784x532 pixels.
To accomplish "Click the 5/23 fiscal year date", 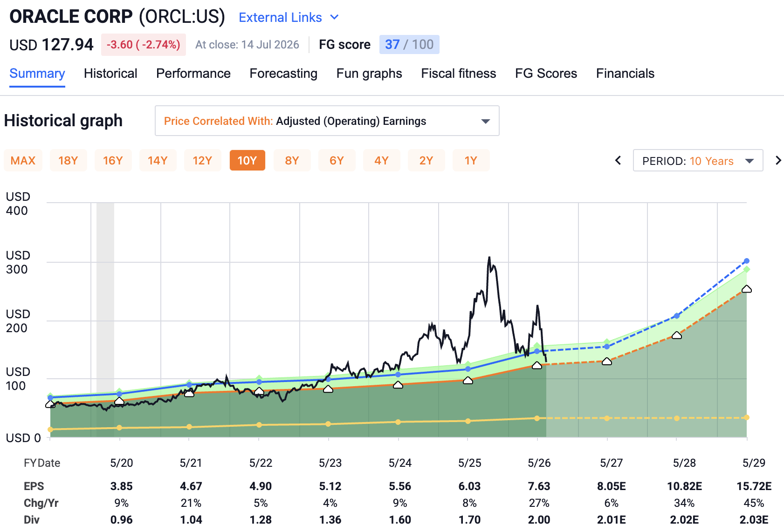I will click(x=330, y=463).
